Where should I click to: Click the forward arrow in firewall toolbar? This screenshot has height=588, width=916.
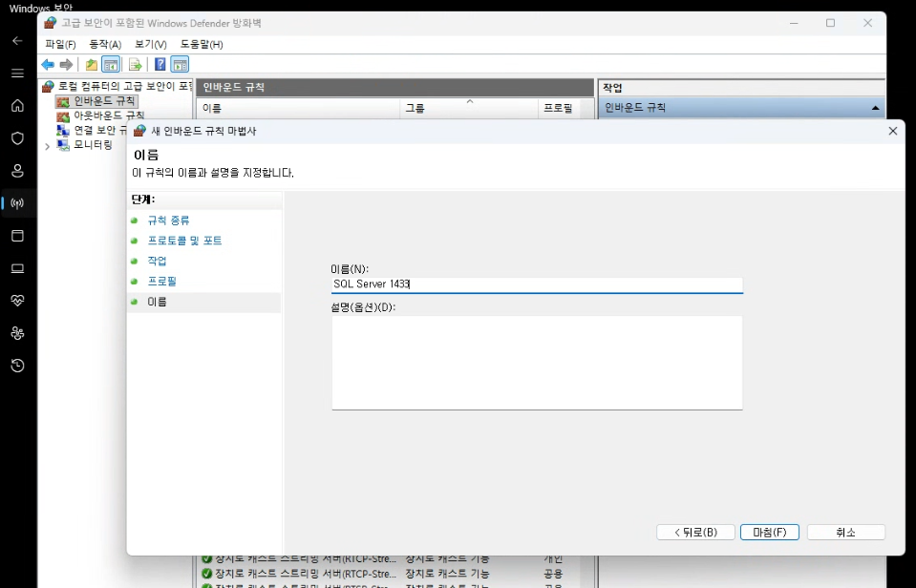[66, 64]
